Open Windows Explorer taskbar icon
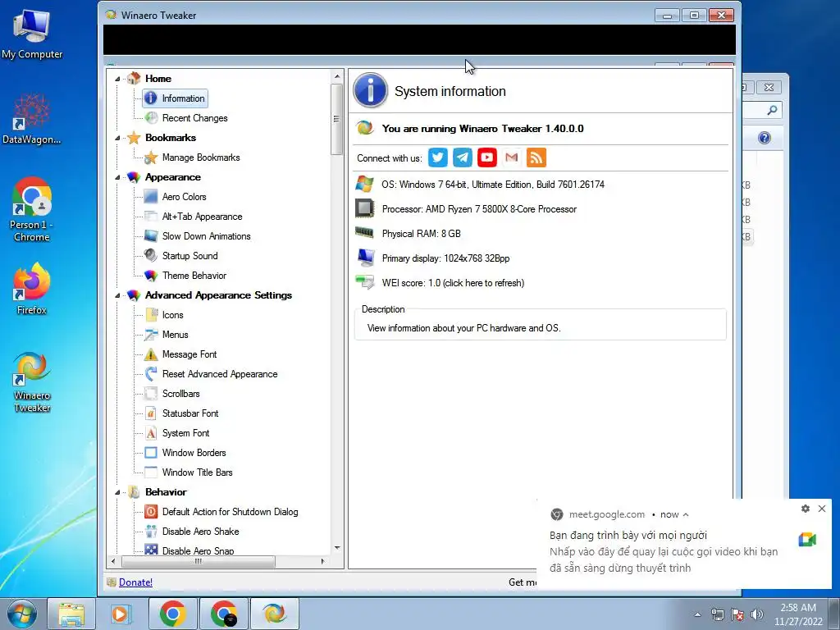 (x=71, y=614)
